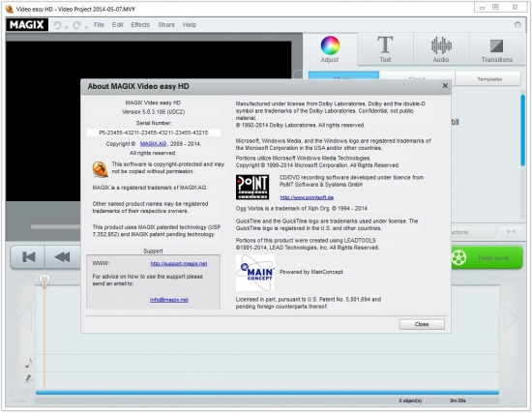The width and height of the screenshot is (532, 413).
Task: Click the rewind playback button
Action: (63, 257)
